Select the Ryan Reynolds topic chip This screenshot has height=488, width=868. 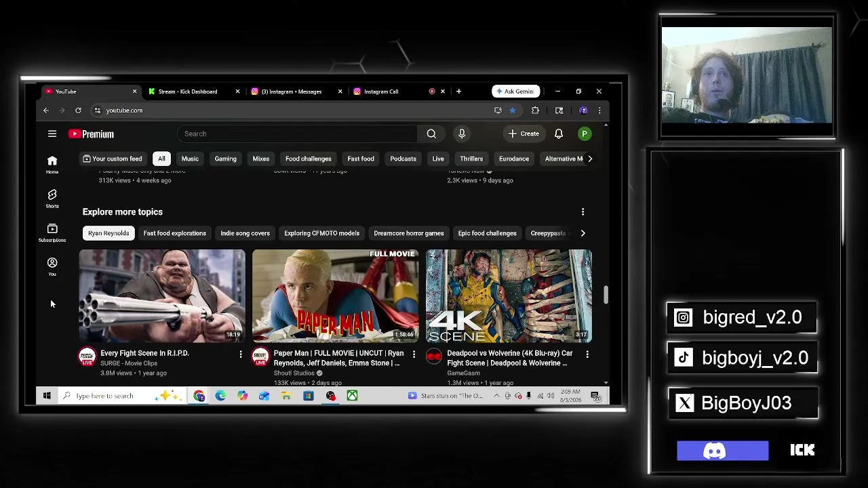point(108,233)
